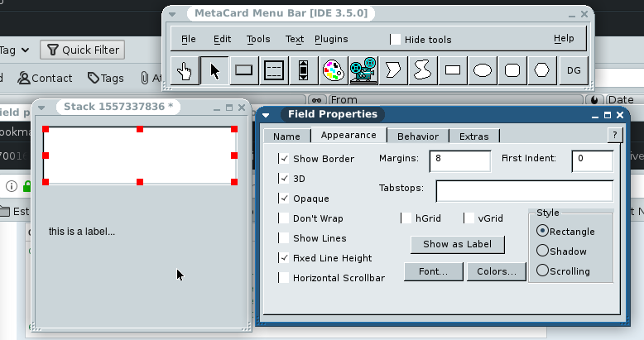This screenshot has height=340, width=644.
Task: Select the Shadow style radio button
Action: [542, 251]
